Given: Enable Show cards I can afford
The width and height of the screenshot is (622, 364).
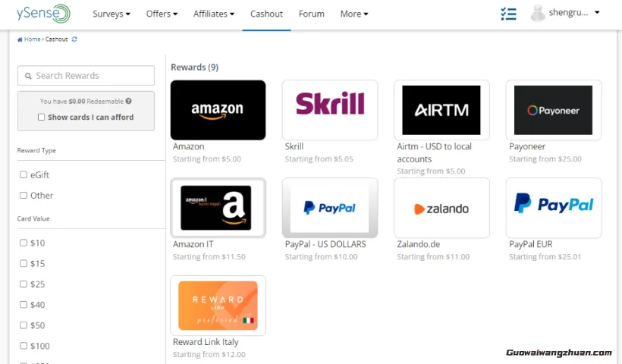Looking at the screenshot, I should [x=41, y=117].
